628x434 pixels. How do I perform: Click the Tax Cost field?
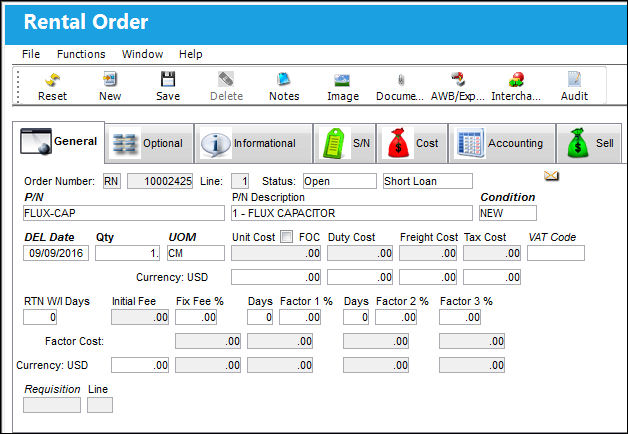492,253
